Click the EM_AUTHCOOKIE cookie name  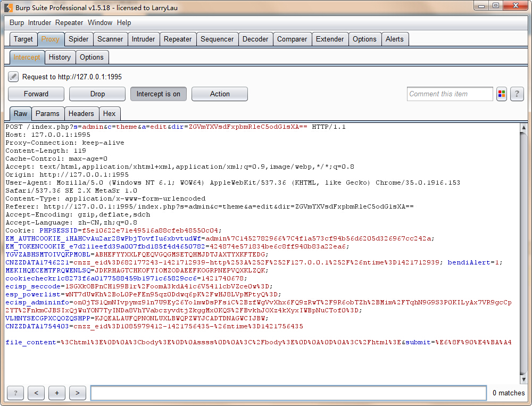(103, 238)
